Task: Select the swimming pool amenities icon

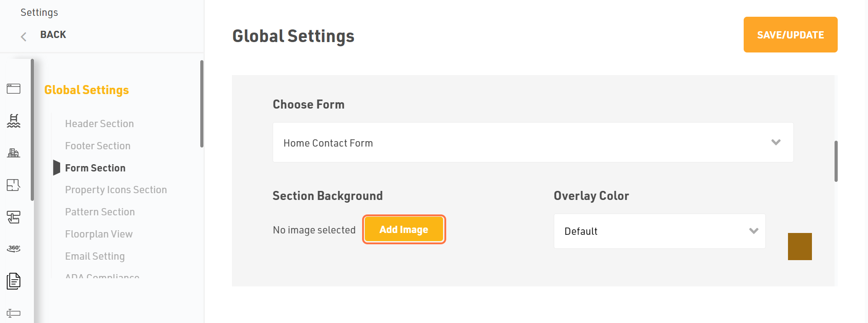Action: pyautogui.click(x=14, y=121)
